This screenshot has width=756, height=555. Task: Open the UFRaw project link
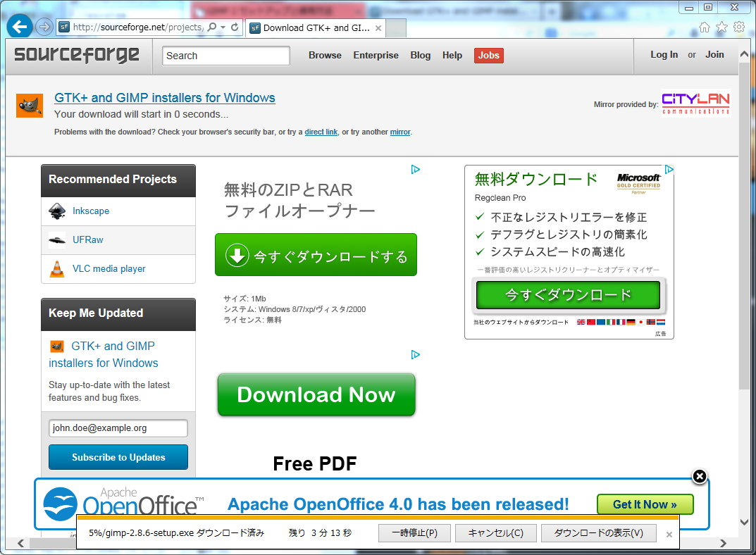click(x=88, y=240)
